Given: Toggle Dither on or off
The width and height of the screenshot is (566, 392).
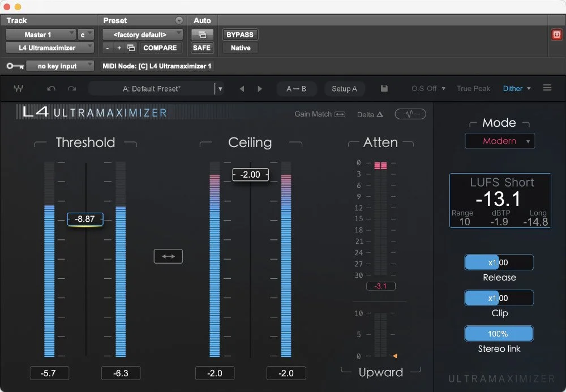Looking at the screenshot, I should [x=513, y=88].
